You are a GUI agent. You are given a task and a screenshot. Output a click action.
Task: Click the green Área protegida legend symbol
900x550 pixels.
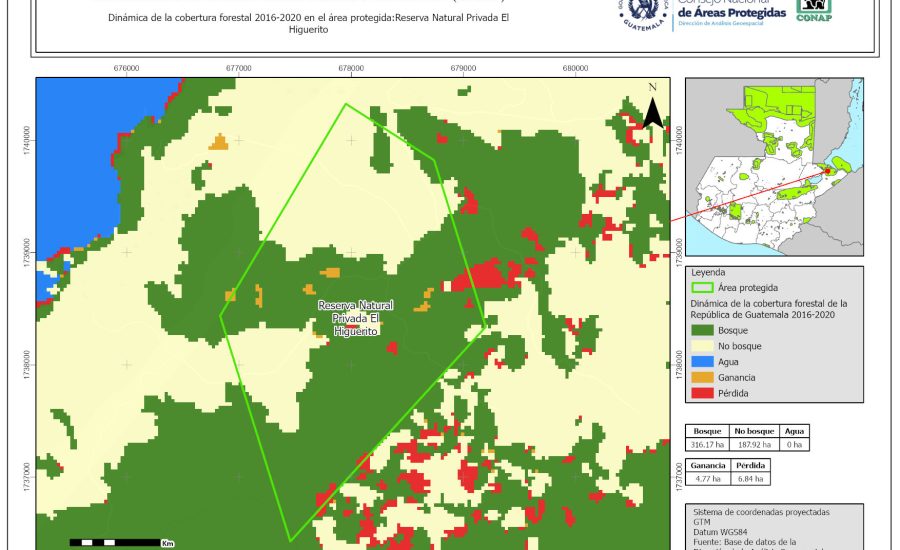pyautogui.click(x=704, y=287)
